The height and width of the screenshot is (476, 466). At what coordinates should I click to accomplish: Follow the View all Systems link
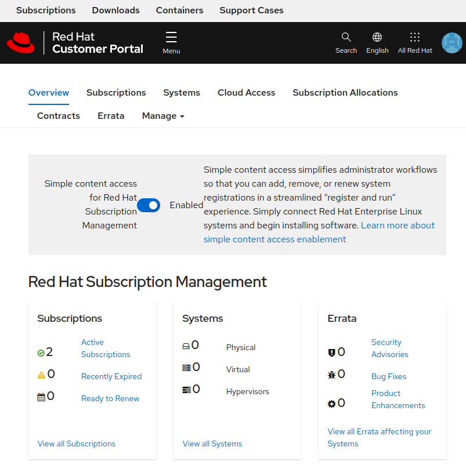pos(212,444)
